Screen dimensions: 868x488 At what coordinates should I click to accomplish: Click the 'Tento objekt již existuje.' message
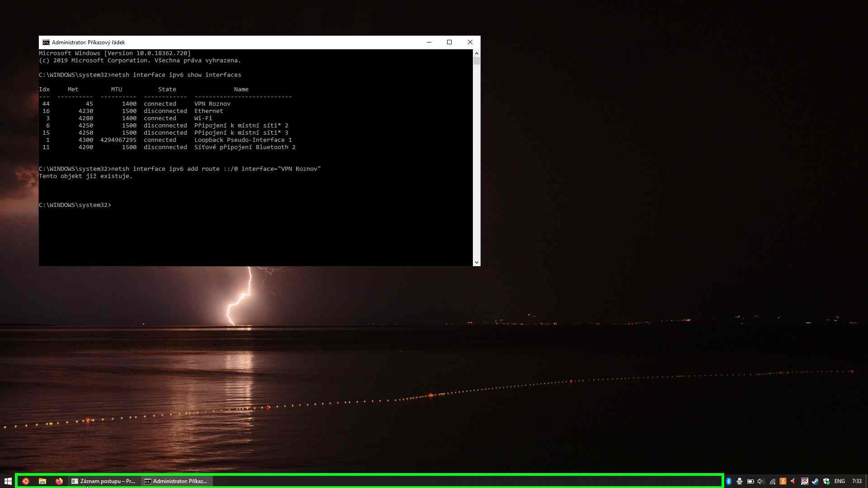point(85,176)
